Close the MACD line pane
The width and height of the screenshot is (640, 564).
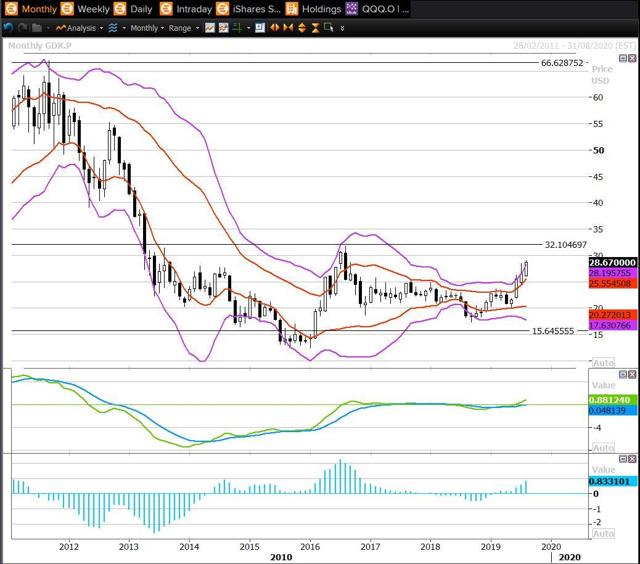click(x=632, y=374)
